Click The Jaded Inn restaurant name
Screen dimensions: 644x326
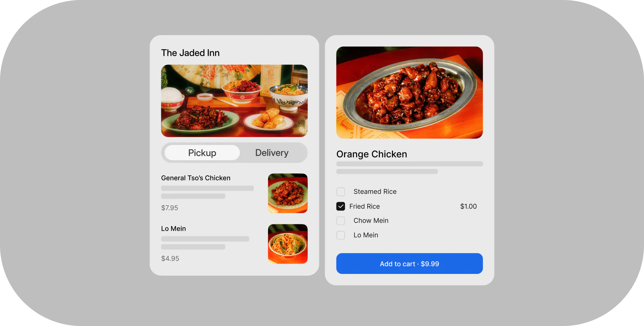(x=190, y=53)
